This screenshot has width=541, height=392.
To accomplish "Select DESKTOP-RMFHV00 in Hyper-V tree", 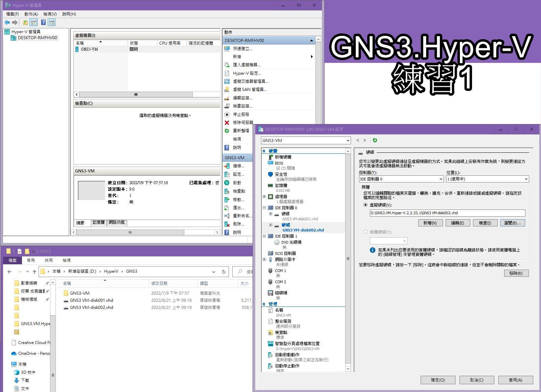I will pyautogui.click(x=37, y=38).
